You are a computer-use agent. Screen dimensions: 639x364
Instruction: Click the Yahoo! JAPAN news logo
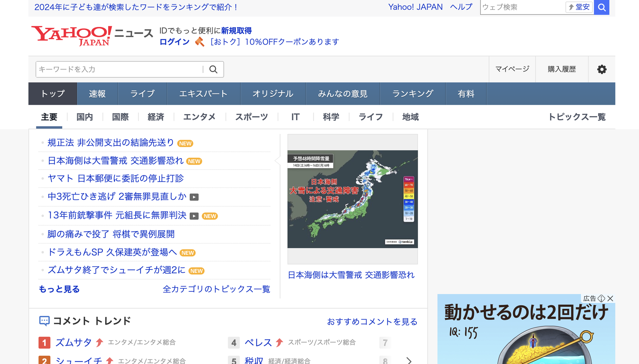pos(92,36)
